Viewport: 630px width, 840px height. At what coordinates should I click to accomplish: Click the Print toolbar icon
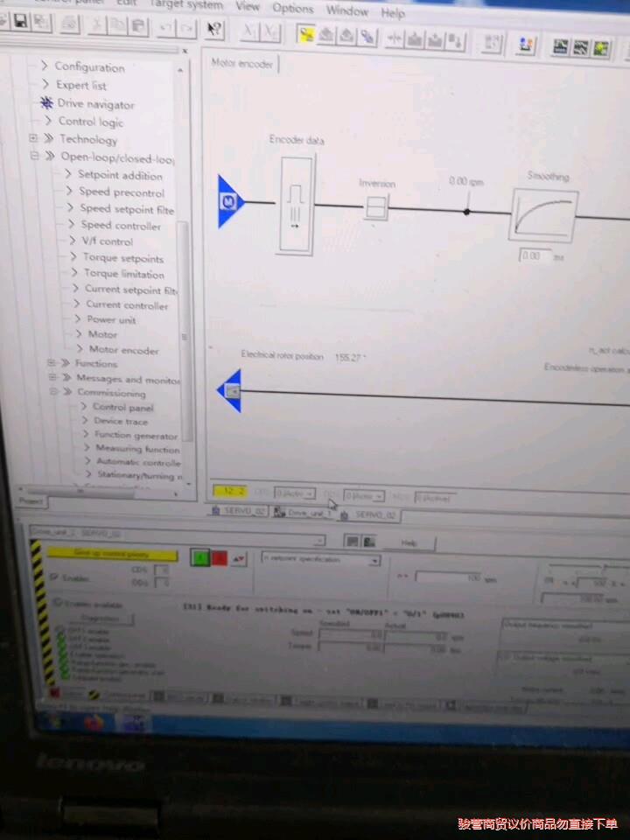(70, 24)
